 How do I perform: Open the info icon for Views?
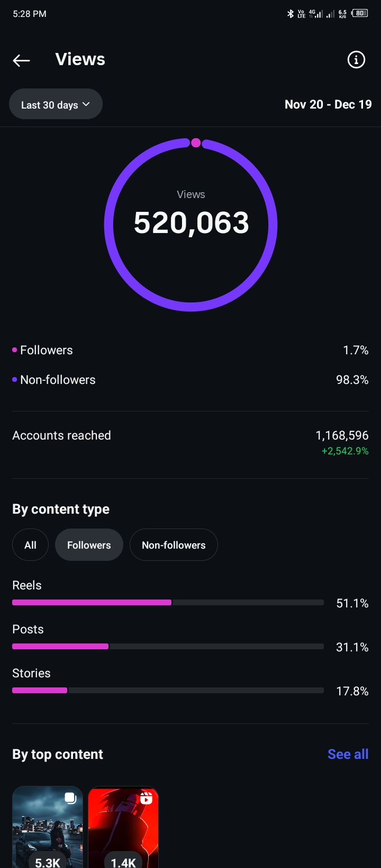point(356,60)
